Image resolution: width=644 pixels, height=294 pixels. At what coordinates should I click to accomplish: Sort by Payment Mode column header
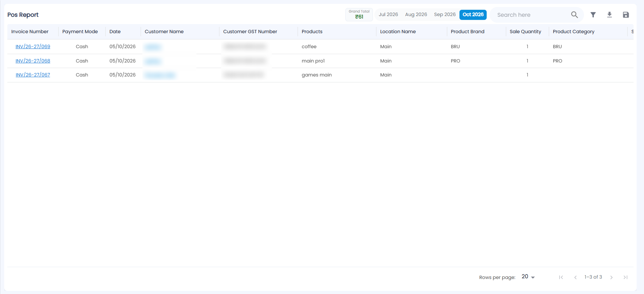[x=80, y=31]
